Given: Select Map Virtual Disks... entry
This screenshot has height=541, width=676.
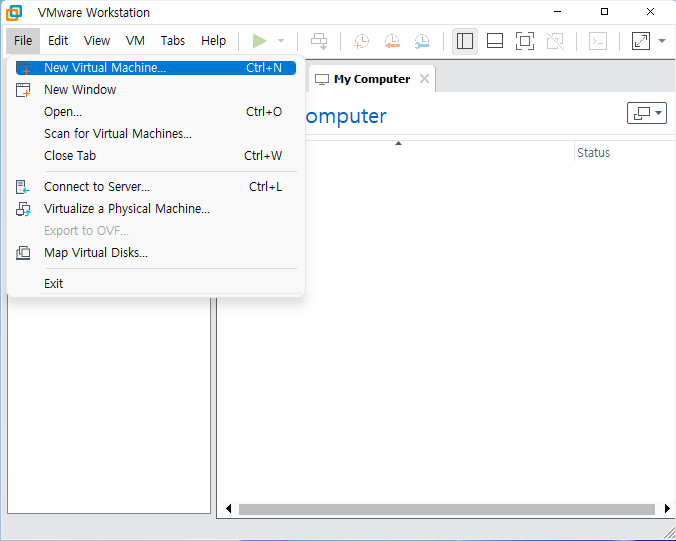Looking at the screenshot, I should point(156,253).
